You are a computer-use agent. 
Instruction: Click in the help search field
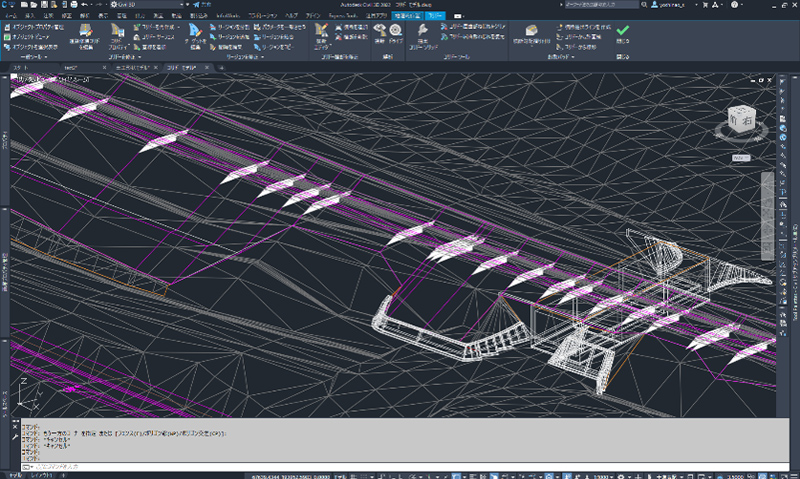[x=601, y=5]
